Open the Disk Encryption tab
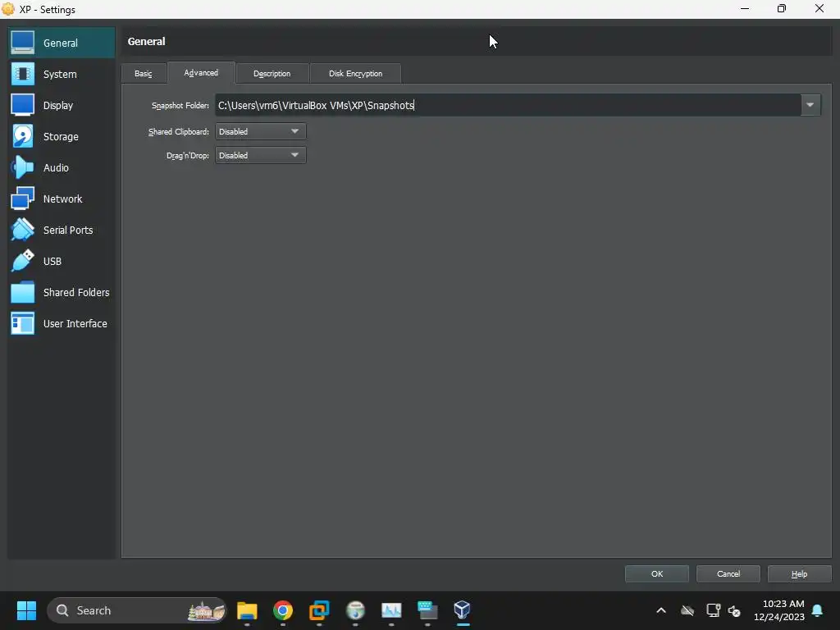 click(356, 73)
